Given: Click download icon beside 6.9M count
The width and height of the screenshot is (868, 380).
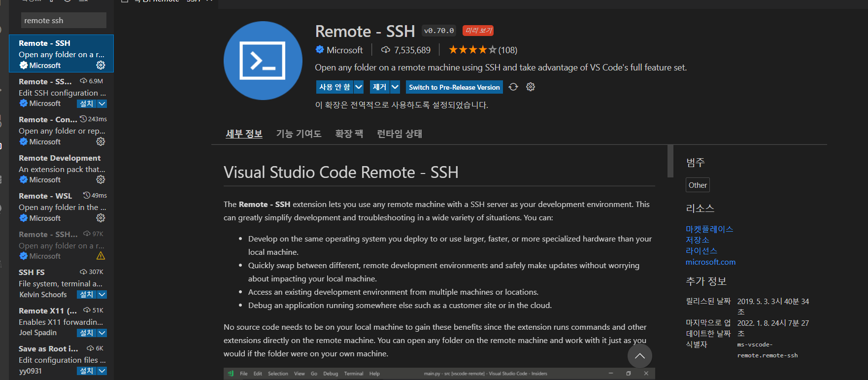Looking at the screenshot, I should [x=84, y=81].
